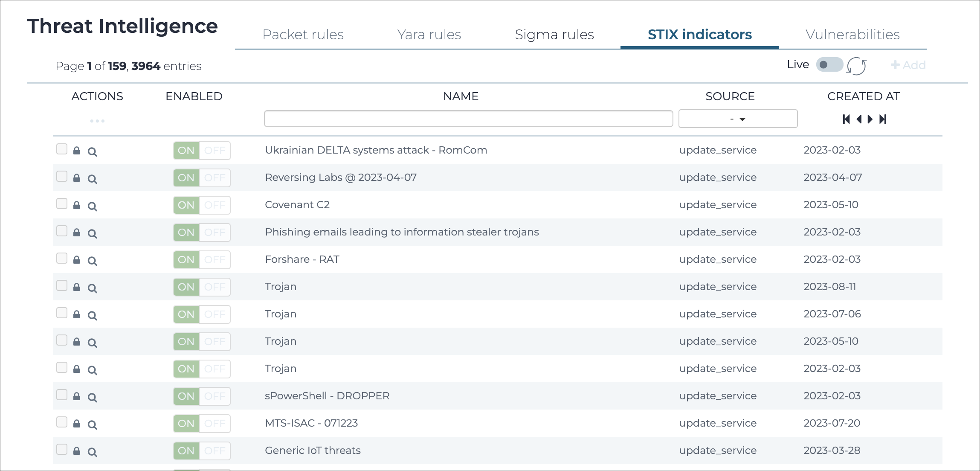The image size is (980, 471).
Task: Click lock icon on sPowerShell - DROPPER row
Action: pos(77,396)
